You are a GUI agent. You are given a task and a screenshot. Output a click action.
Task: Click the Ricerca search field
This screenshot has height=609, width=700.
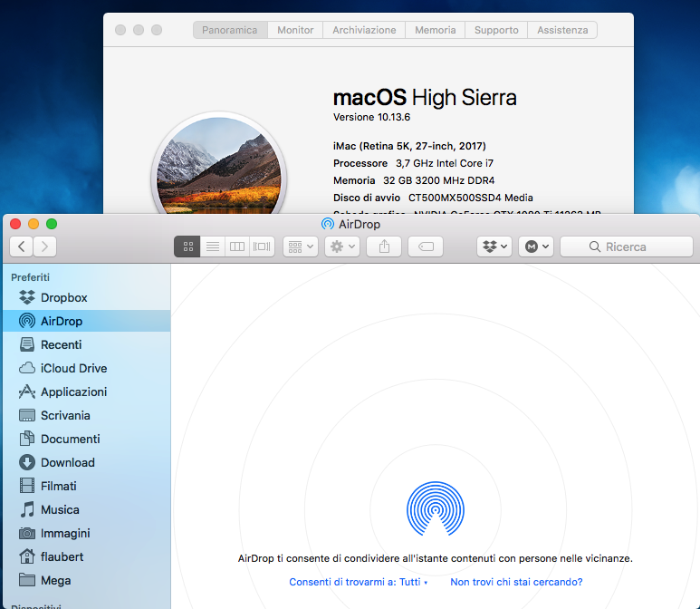[x=627, y=246]
